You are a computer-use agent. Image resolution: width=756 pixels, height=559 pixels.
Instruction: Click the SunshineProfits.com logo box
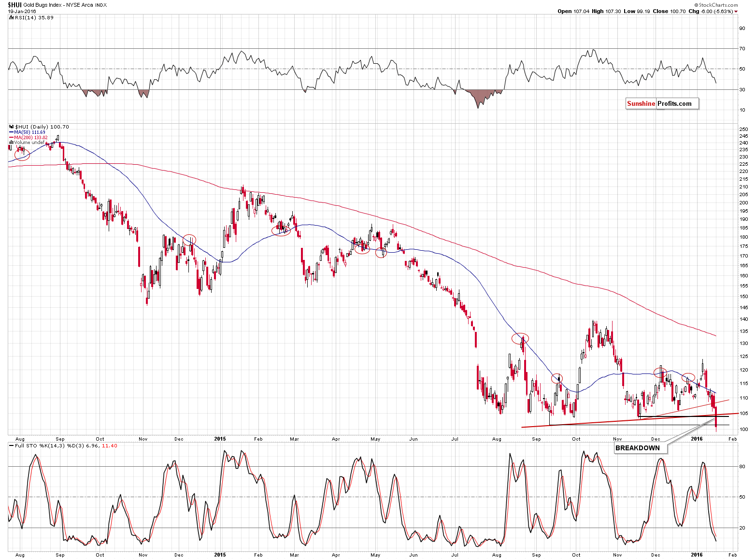[662, 103]
